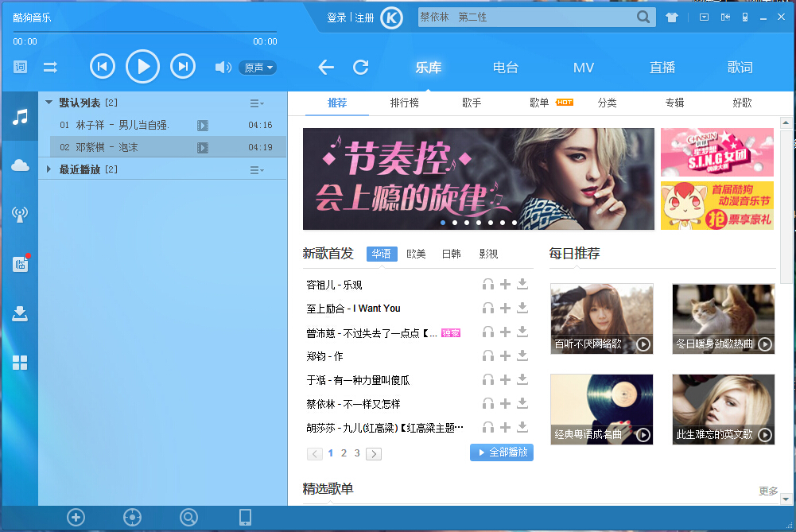The width and height of the screenshot is (796, 532).
Task: Expand the 最近播放 playlist
Action: (49, 169)
